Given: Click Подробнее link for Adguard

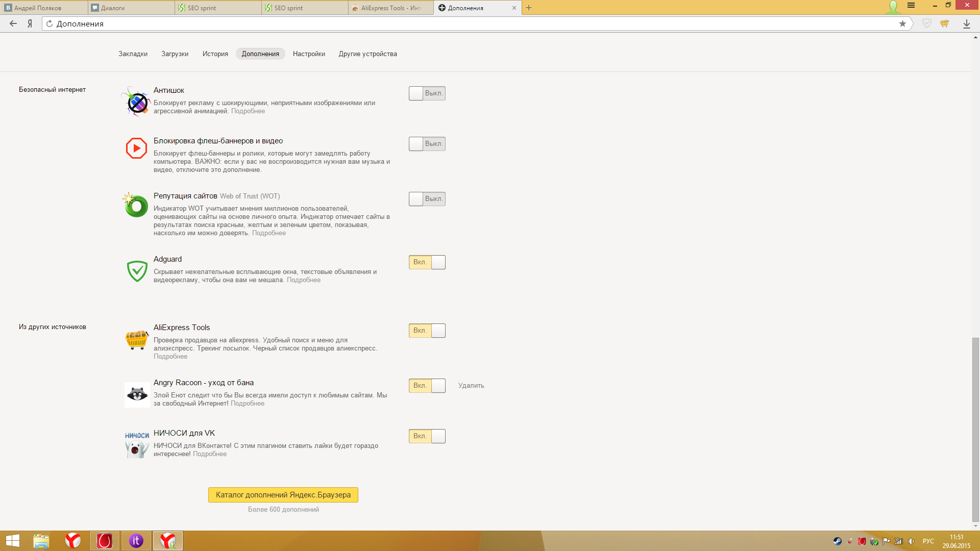Looking at the screenshot, I should [303, 280].
